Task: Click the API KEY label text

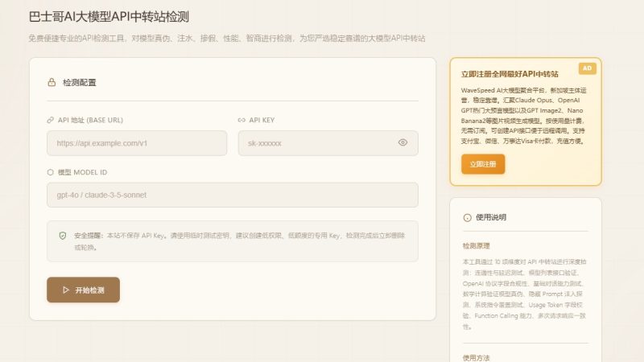Action: point(262,120)
